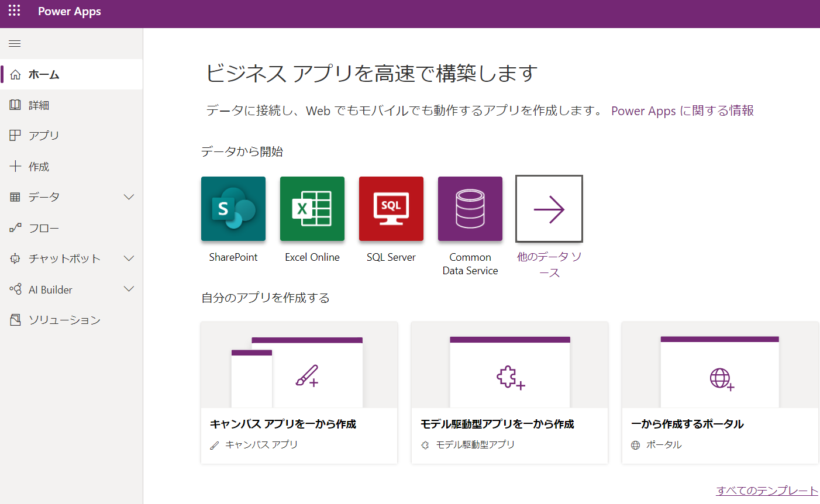820x504 pixels.
Task: Click the チャットボット bot icon
Action: pyautogui.click(x=15, y=258)
